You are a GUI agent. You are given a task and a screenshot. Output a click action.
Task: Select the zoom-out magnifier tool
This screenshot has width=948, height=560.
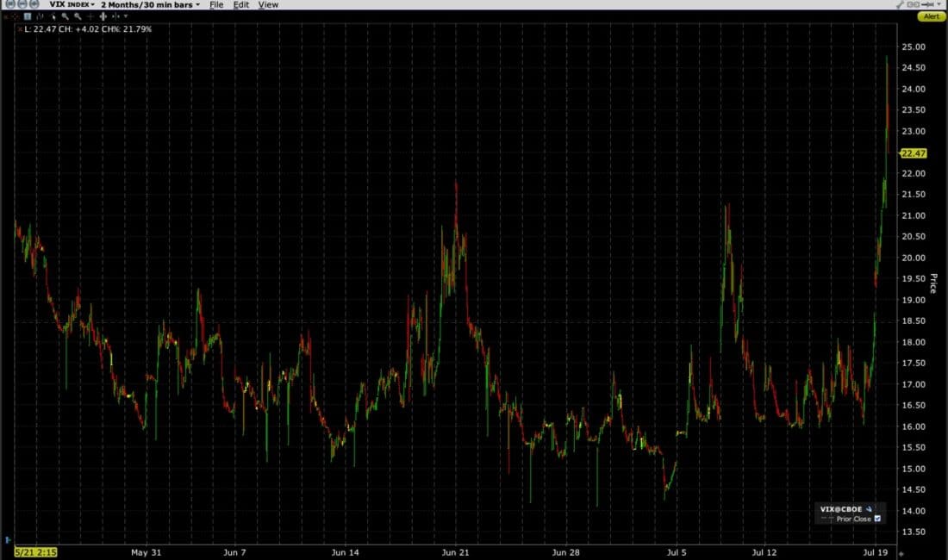78,16
